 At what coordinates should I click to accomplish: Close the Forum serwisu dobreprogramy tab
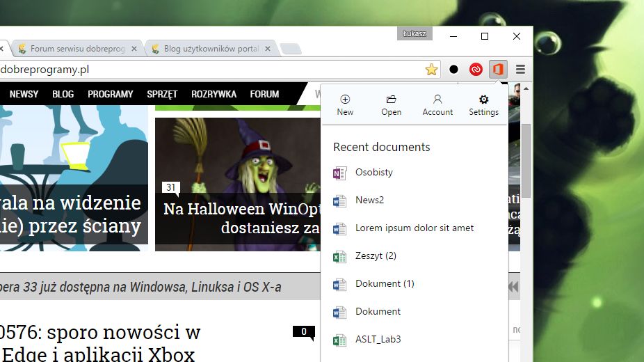134,49
